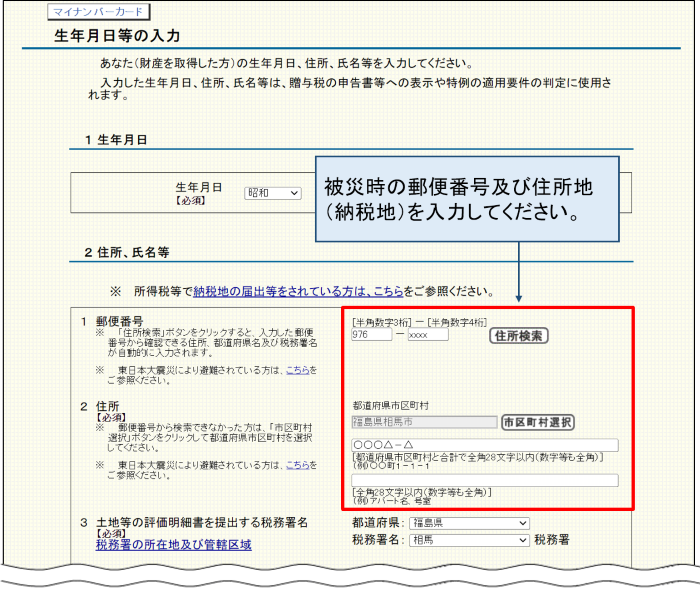The width and height of the screenshot is (700, 605).
Task: Click the 生年月日等の入力 page heading
Action: click(117, 36)
